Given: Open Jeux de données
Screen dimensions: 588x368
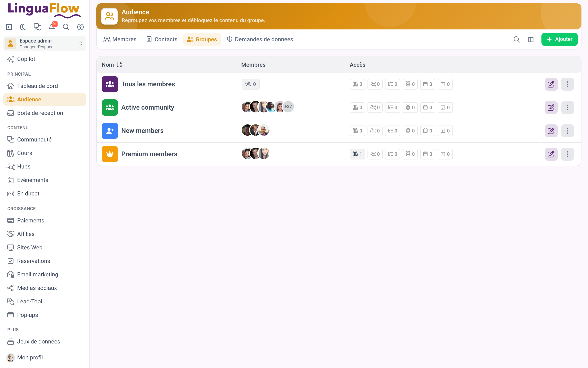Looking at the screenshot, I should (45, 341).
